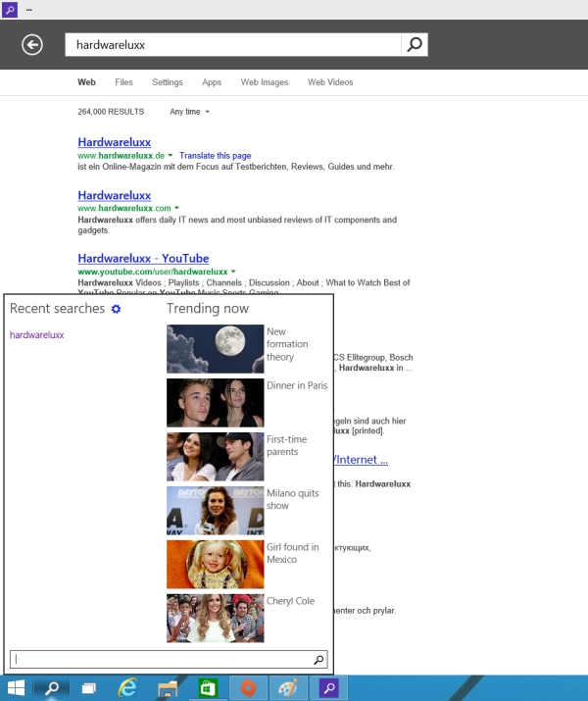Open the Windows Start button

point(16,688)
